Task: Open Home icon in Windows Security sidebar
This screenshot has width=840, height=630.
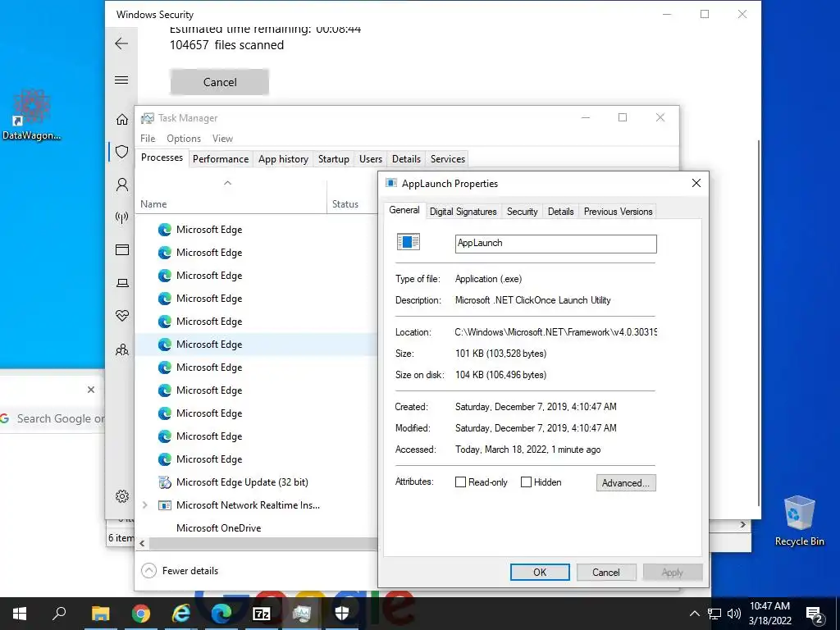Action: [x=122, y=120]
